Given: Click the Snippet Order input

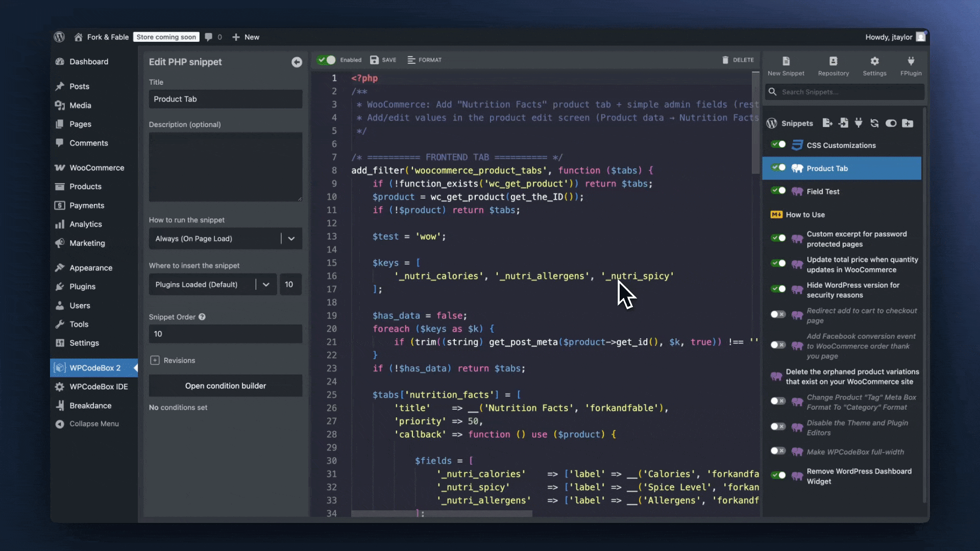Looking at the screenshot, I should pyautogui.click(x=226, y=334).
